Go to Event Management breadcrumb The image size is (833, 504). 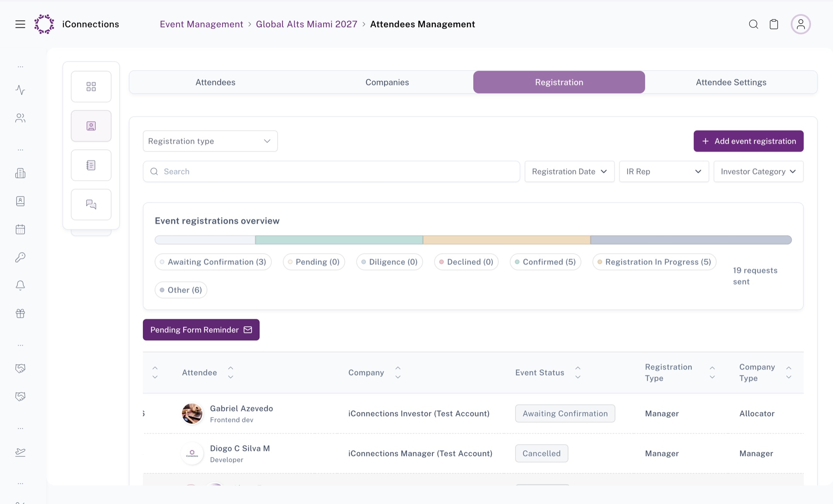[x=202, y=24]
